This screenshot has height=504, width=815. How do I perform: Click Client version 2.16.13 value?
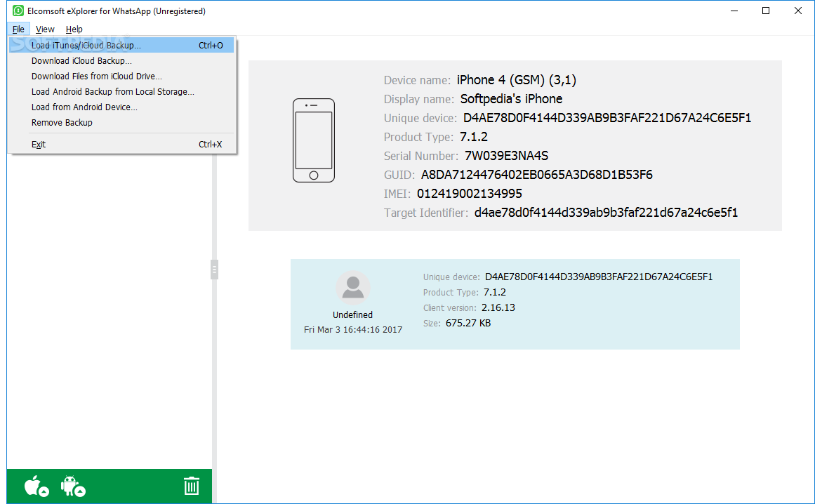pyautogui.click(x=498, y=307)
